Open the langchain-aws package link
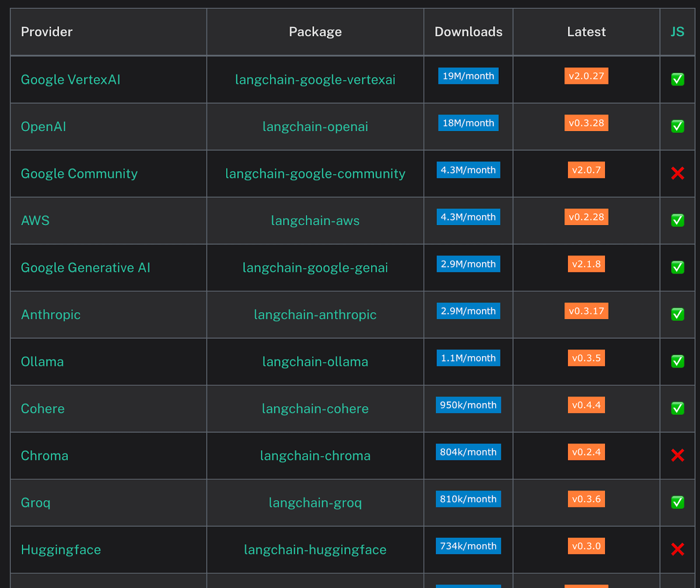Screen dimensions: 700x588 coord(315,221)
